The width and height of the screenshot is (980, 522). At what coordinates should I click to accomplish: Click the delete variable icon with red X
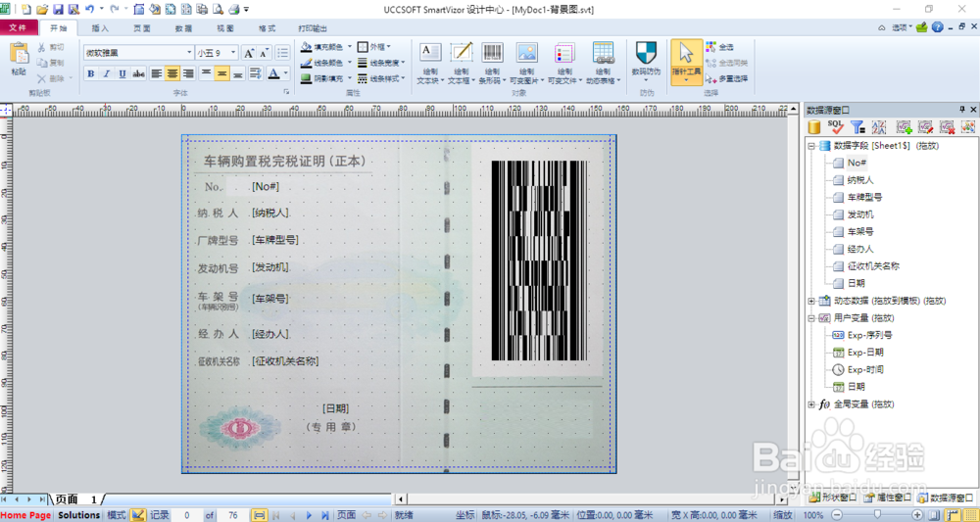click(948, 127)
